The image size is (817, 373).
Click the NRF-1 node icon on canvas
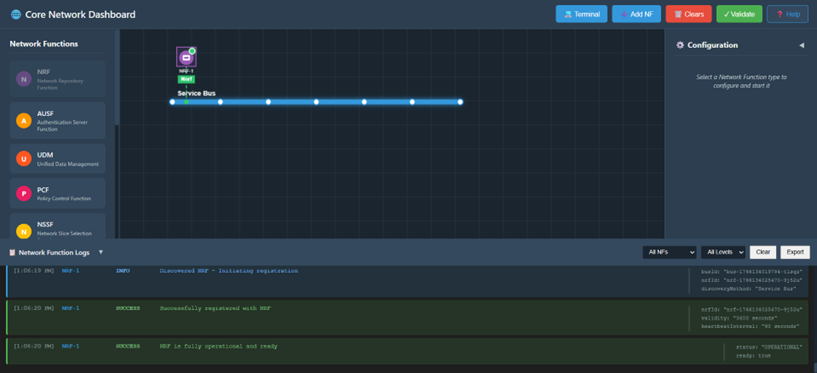click(186, 57)
